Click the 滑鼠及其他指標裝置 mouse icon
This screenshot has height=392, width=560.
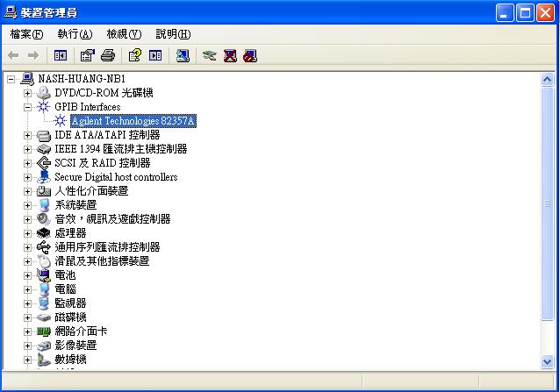pyautogui.click(x=44, y=261)
